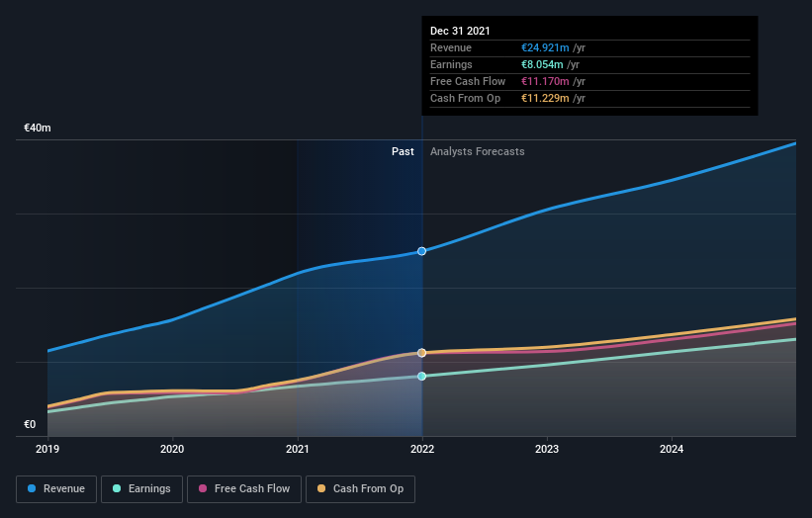Click the Earnings row label in tooltip
Viewport: 812px width, 518px height.
pos(451,64)
